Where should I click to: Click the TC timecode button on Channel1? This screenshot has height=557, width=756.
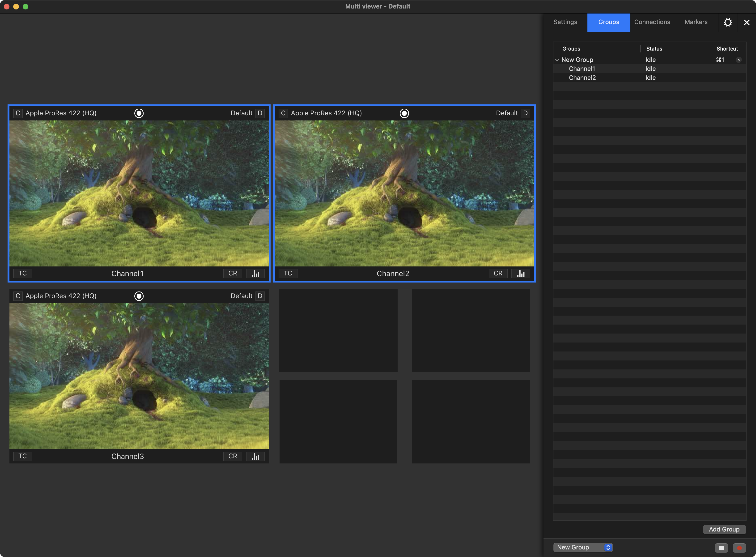[x=23, y=274]
